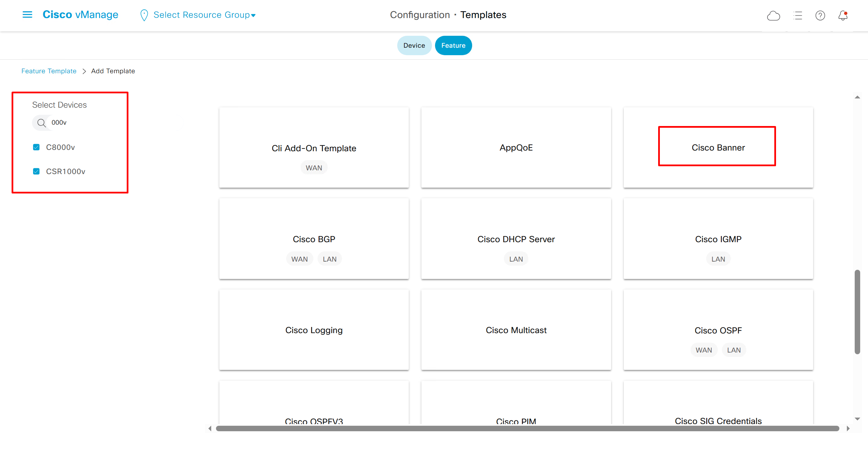Click the Cisco vManage logo
Image resolution: width=868 pixels, height=468 pixels.
point(80,15)
